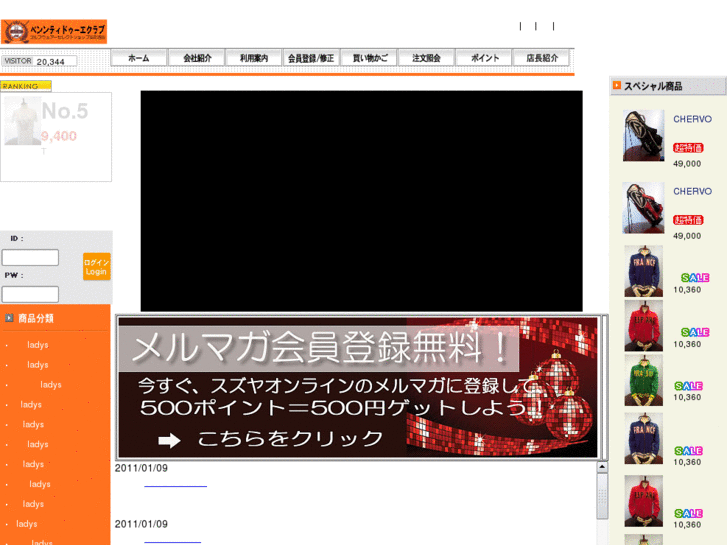Click the orange ログイン Login button

point(96,267)
